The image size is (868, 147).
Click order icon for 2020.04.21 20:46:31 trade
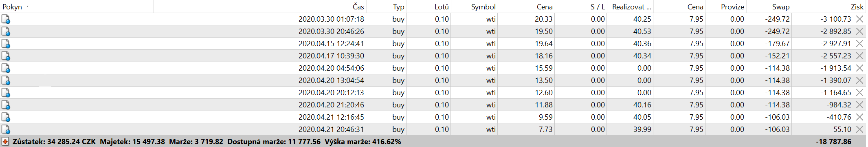(x=6, y=129)
